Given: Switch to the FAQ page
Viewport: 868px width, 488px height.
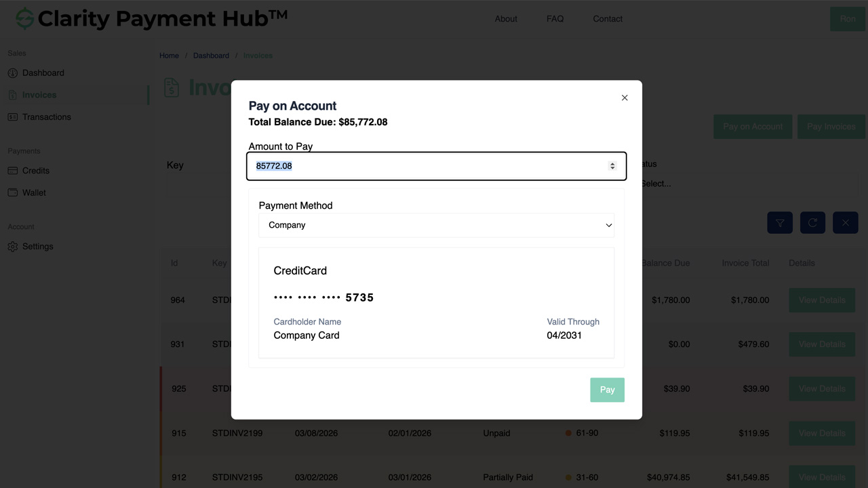Looking at the screenshot, I should click(555, 18).
